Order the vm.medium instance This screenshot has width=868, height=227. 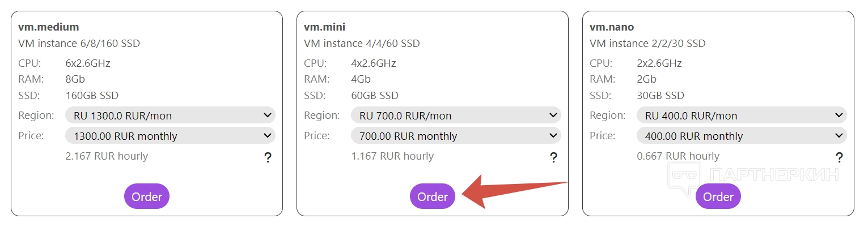[147, 196]
